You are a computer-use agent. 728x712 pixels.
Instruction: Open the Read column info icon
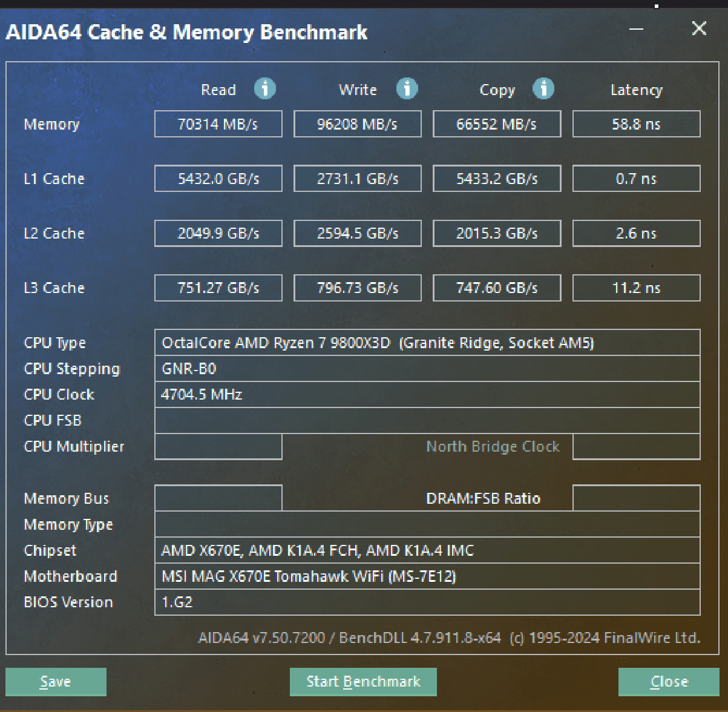[264, 89]
